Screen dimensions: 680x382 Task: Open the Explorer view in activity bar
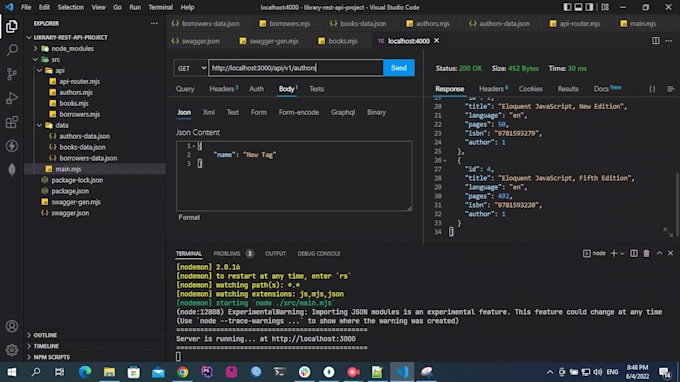tap(12, 26)
